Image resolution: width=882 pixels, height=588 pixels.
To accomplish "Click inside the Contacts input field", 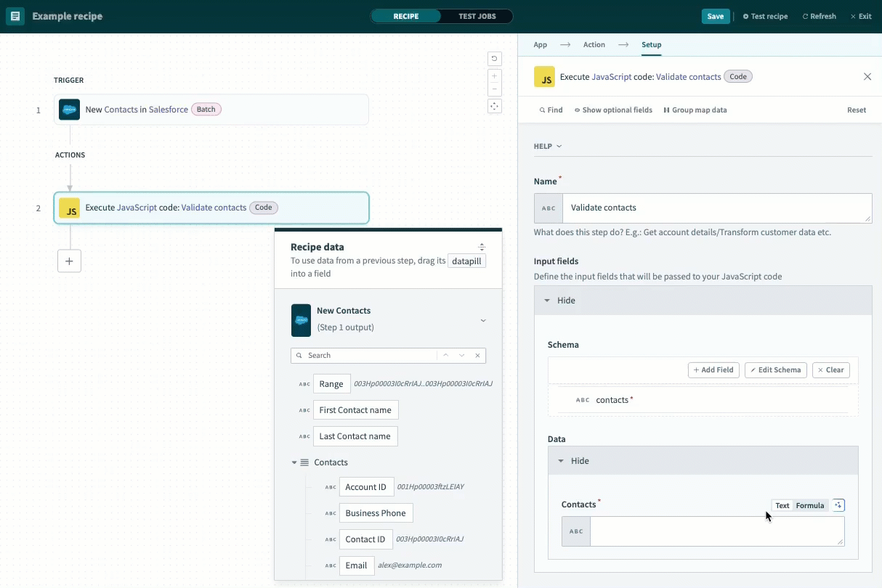I will click(x=716, y=531).
